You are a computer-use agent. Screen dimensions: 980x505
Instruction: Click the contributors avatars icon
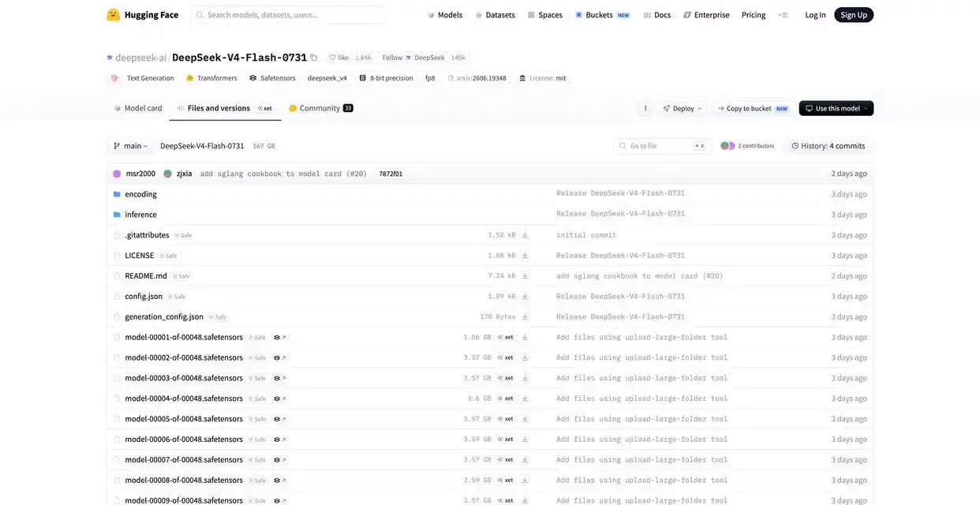728,146
